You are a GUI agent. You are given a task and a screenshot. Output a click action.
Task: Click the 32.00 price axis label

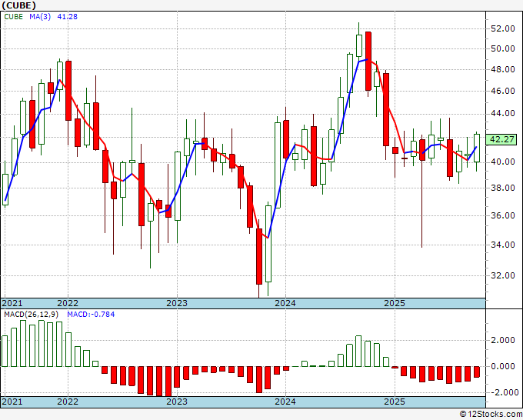pyautogui.click(x=502, y=275)
